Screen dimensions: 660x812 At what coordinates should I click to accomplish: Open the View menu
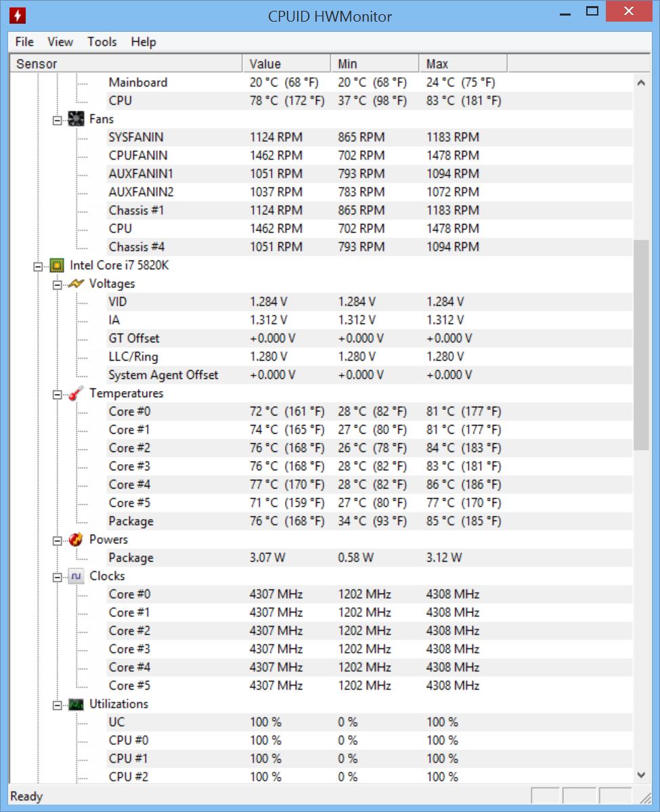pos(60,42)
